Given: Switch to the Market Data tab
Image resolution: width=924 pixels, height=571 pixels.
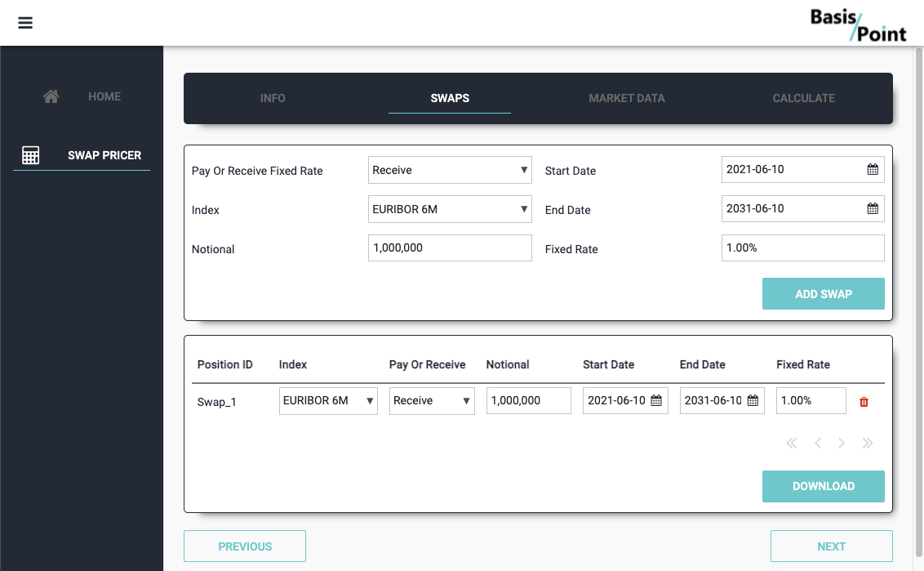Looking at the screenshot, I should pyautogui.click(x=627, y=98).
